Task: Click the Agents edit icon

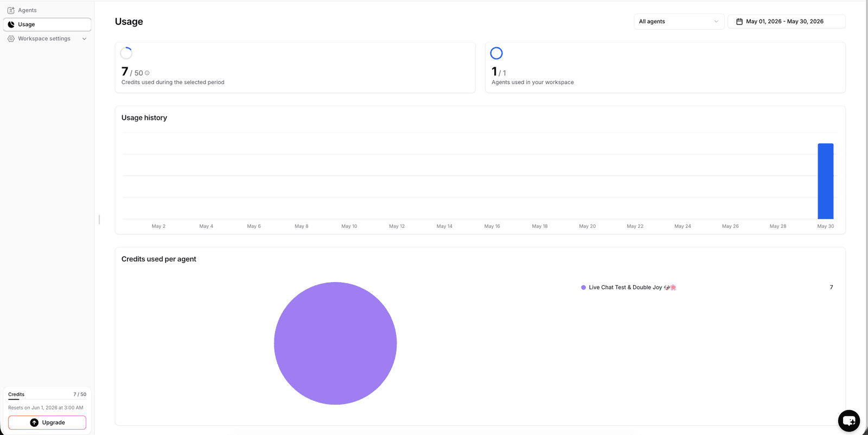Action: tap(11, 10)
